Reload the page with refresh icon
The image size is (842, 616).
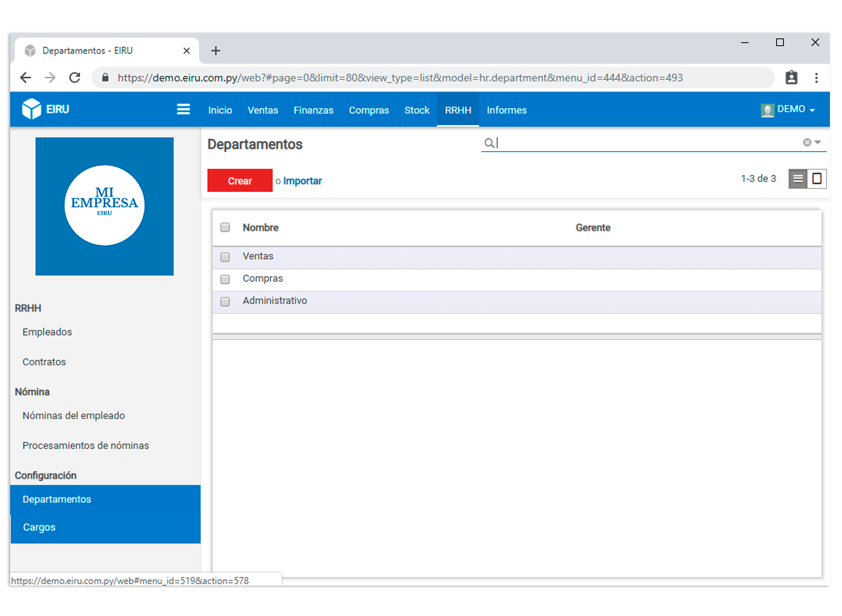pos(75,77)
